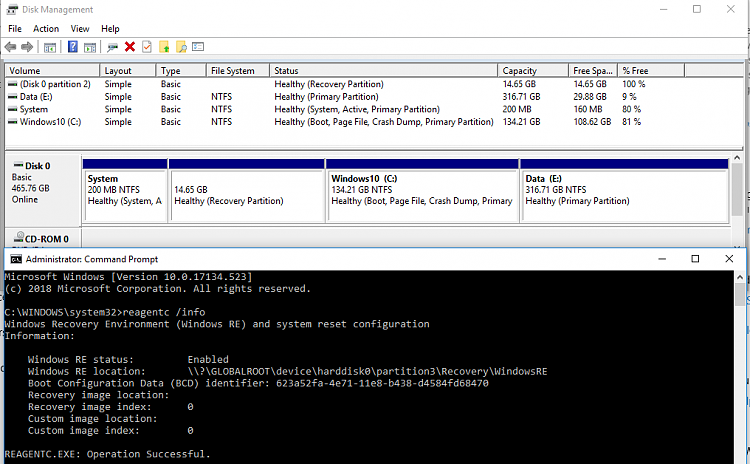
Task: Click the disk pane vertical scrollbar thumb
Action: [737, 190]
